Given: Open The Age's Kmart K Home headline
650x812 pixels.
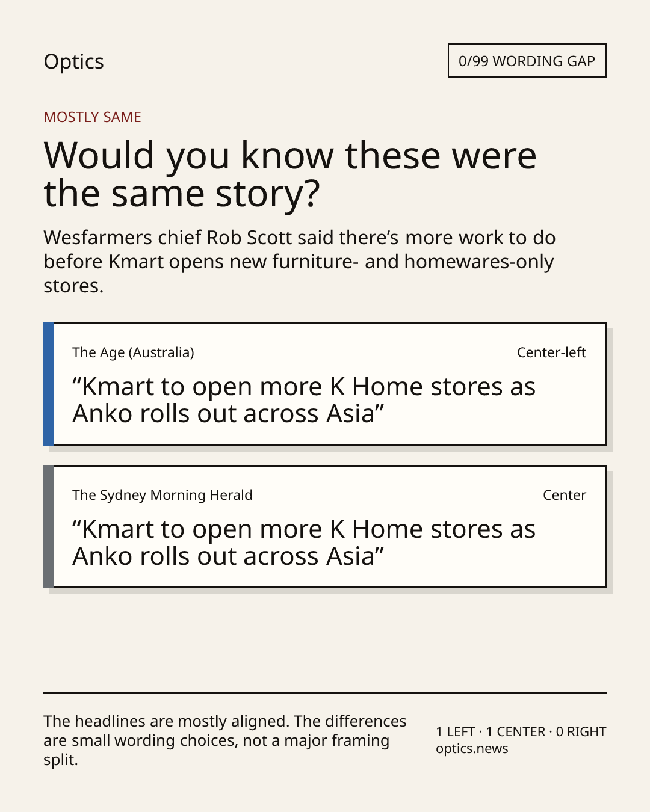Looking at the screenshot, I should [x=304, y=400].
